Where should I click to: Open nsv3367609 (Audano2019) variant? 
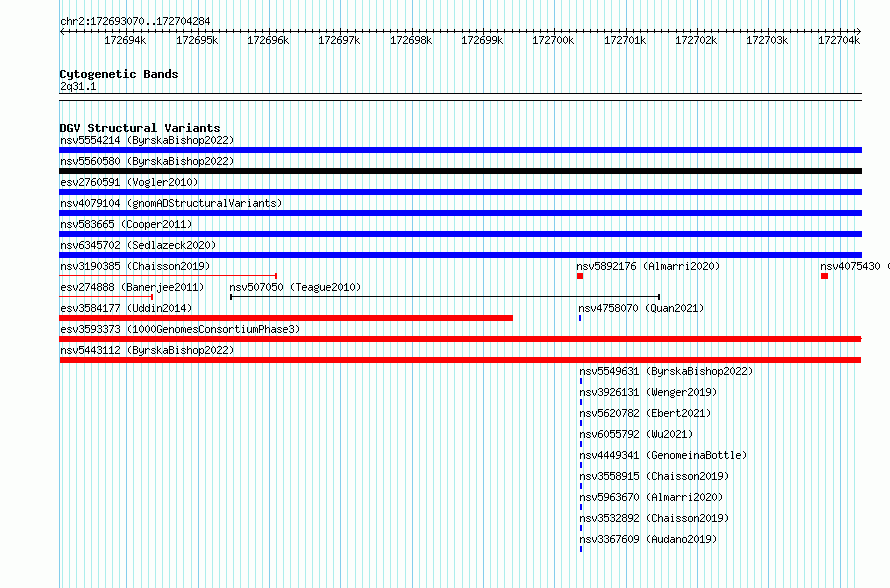point(648,539)
